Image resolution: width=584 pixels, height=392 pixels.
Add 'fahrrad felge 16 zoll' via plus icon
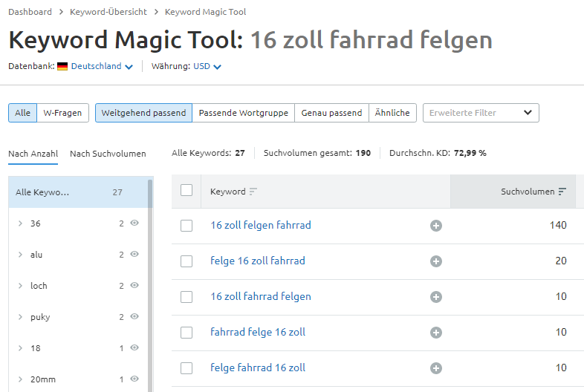435,333
